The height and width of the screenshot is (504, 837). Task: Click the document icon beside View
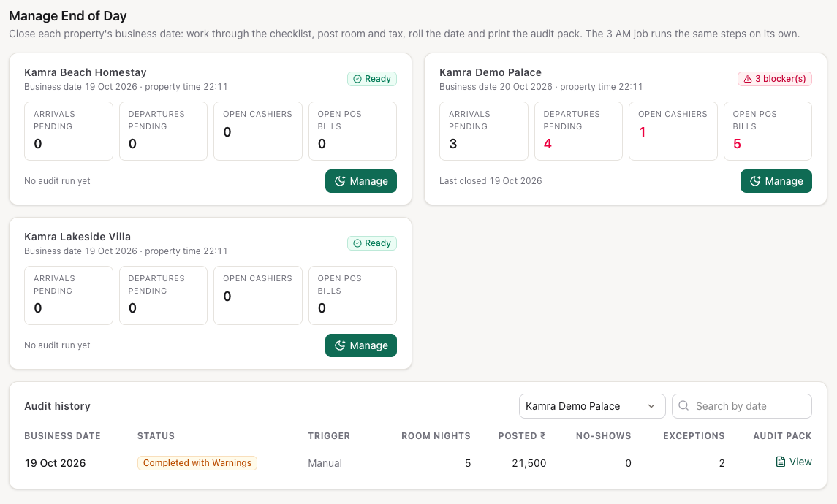(x=781, y=462)
